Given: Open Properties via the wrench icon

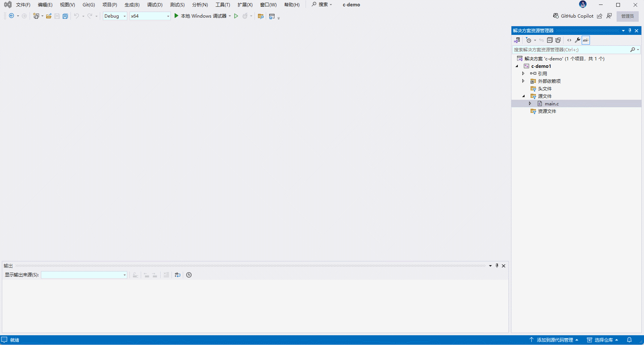Looking at the screenshot, I should point(578,40).
